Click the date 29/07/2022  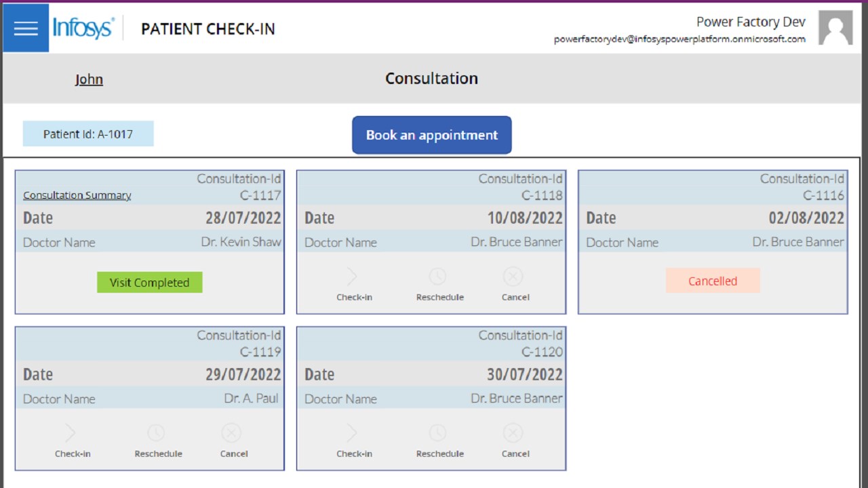point(243,375)
